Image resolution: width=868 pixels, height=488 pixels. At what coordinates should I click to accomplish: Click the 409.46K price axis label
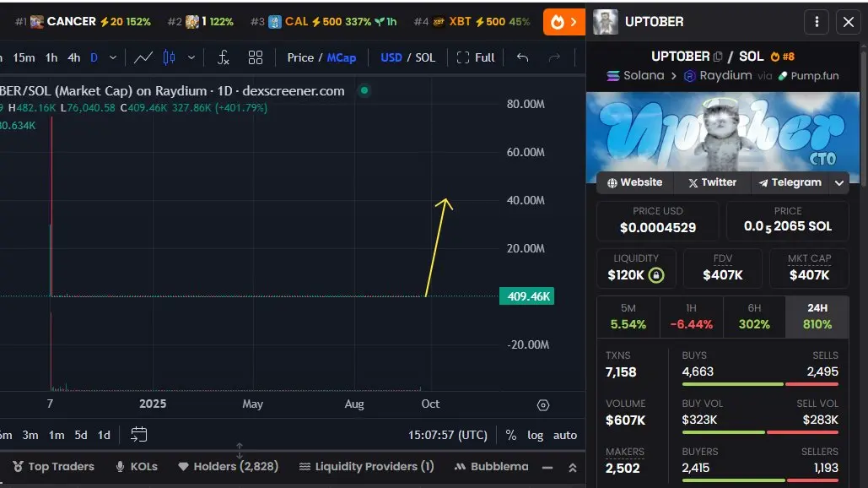click(x=527, y=296)
